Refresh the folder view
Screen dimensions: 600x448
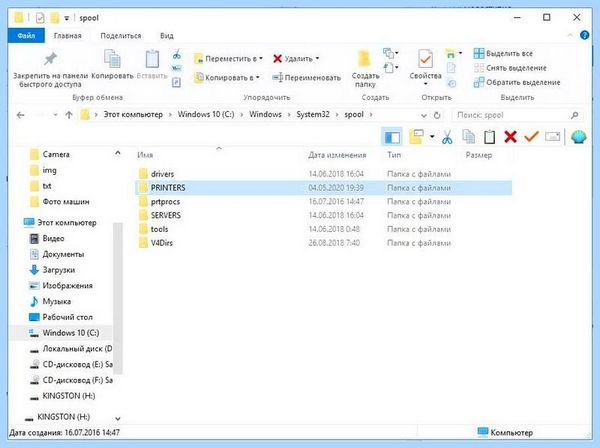(x=437, y=115)
